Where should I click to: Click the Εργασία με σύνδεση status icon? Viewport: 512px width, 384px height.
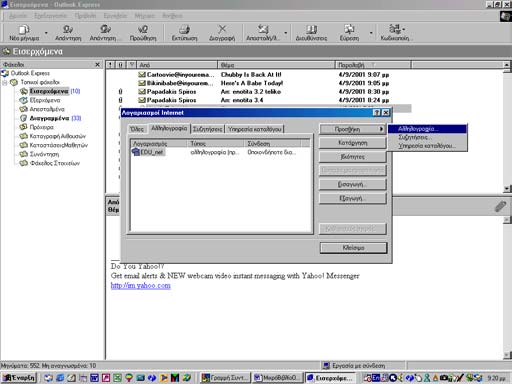pos(327,366)
